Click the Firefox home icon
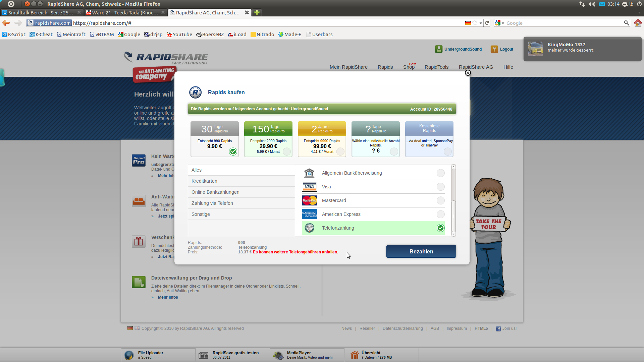644x362 pixels. point(638,23)
